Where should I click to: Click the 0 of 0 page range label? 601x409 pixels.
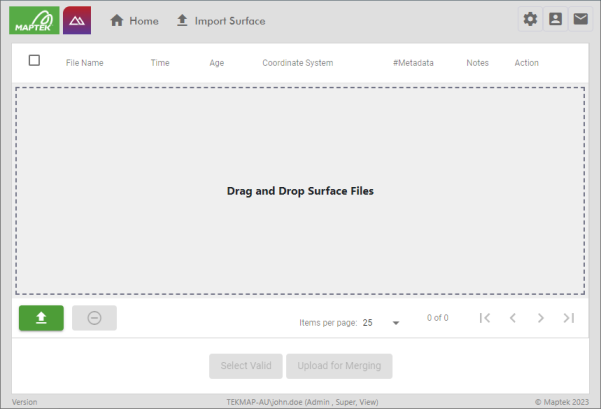pos(438,318)
